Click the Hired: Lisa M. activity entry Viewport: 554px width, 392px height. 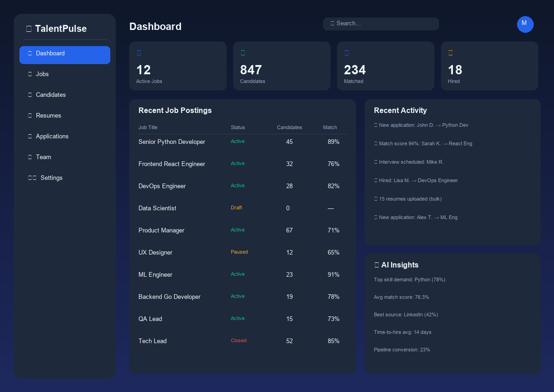(416, 180)
